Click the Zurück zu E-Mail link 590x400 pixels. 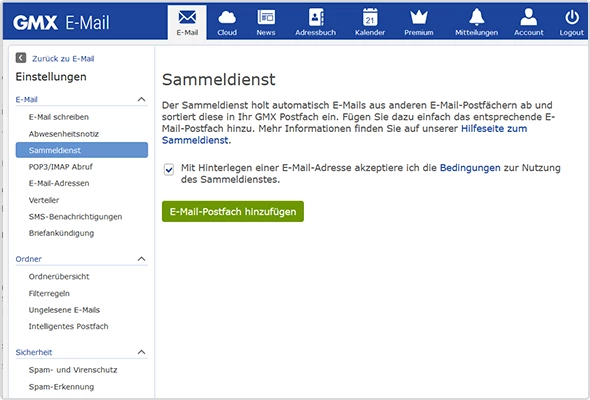coord(63,59)
